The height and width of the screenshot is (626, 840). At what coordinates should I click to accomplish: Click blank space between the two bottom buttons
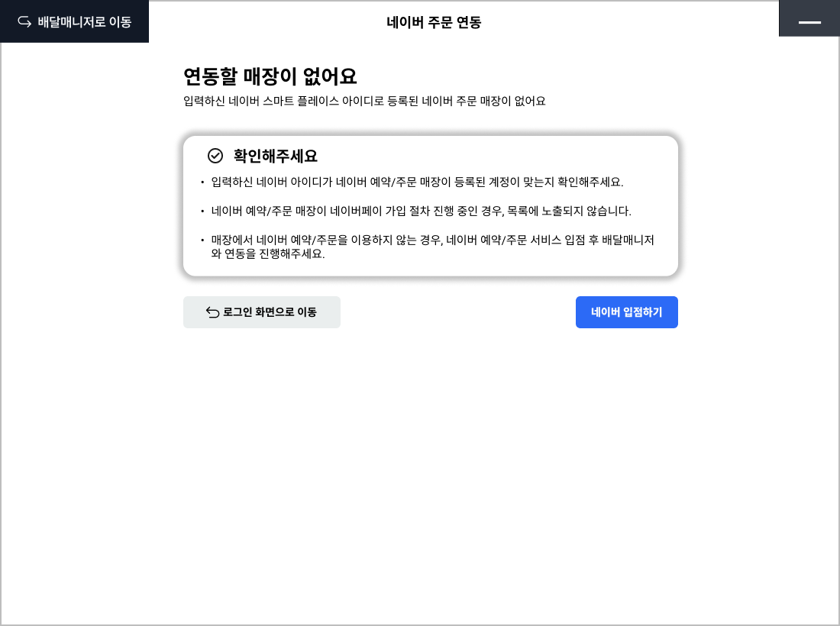(x=458, y=312)
